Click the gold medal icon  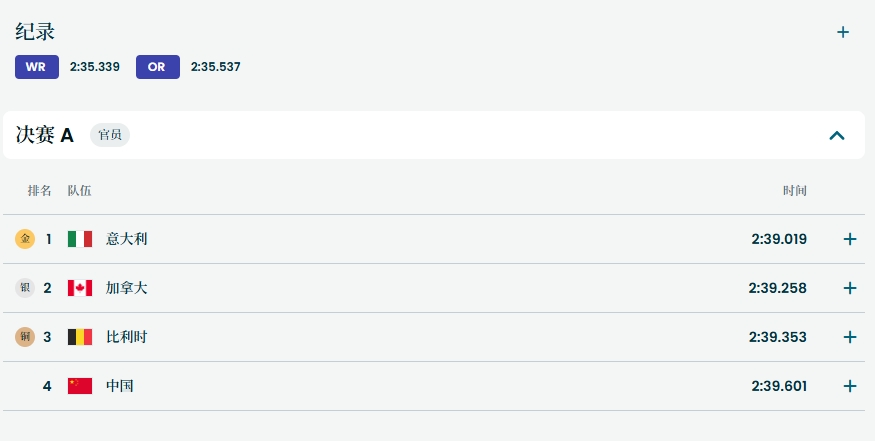click(25, 239)
